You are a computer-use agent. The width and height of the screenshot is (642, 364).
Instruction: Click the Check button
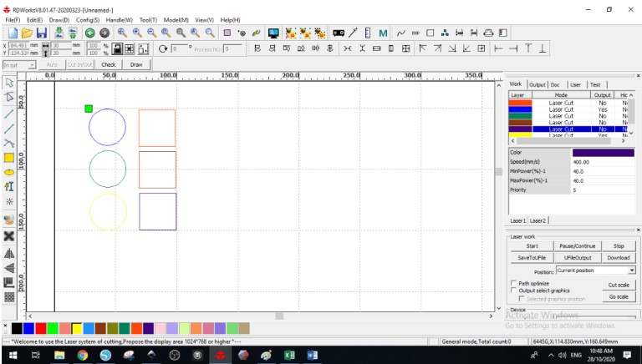[109, 64]
